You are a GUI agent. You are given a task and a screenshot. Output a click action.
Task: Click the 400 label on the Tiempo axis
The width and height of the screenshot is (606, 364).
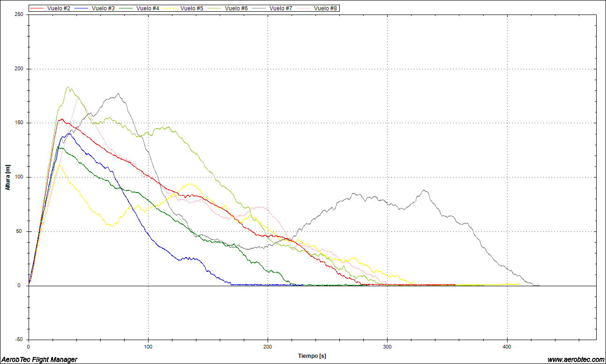click(x=507, y=347)
